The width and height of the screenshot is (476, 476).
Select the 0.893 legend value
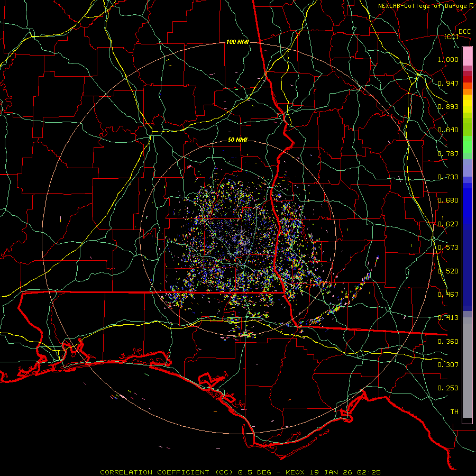point(448,106)
